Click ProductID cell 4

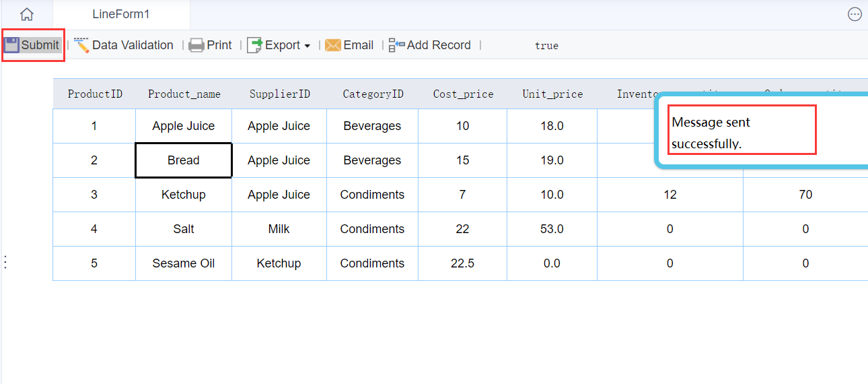click(x=94, y=229)
